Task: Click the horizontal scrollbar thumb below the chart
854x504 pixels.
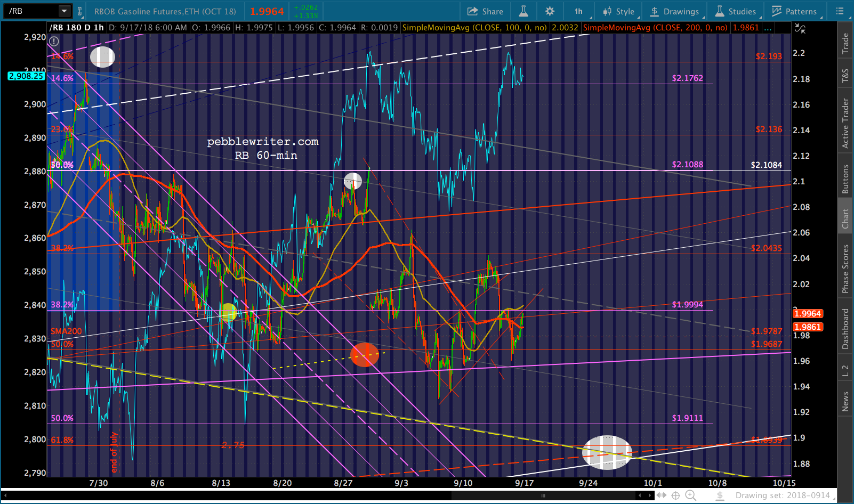Action: [544, 495]
